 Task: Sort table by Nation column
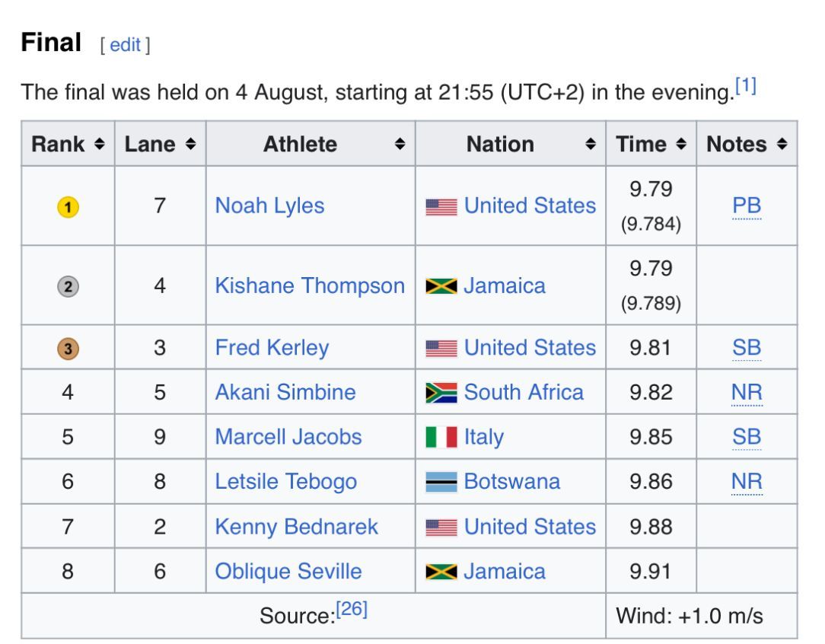[590, 144]
